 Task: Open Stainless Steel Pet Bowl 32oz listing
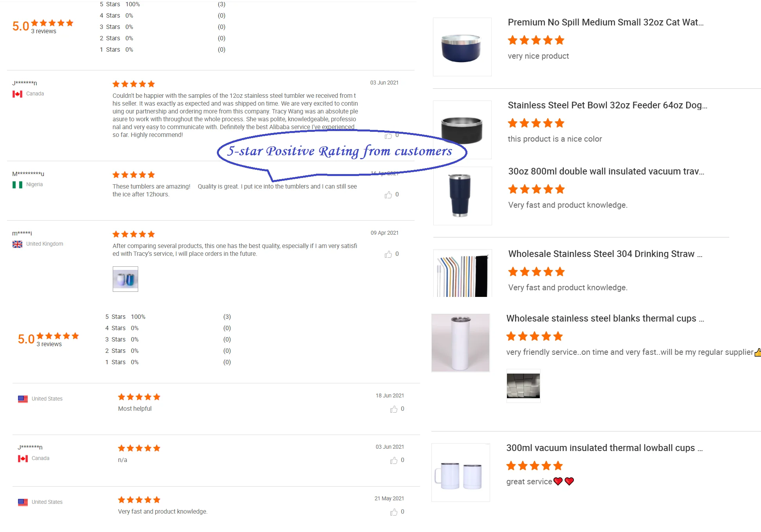(x=608, y=105)
